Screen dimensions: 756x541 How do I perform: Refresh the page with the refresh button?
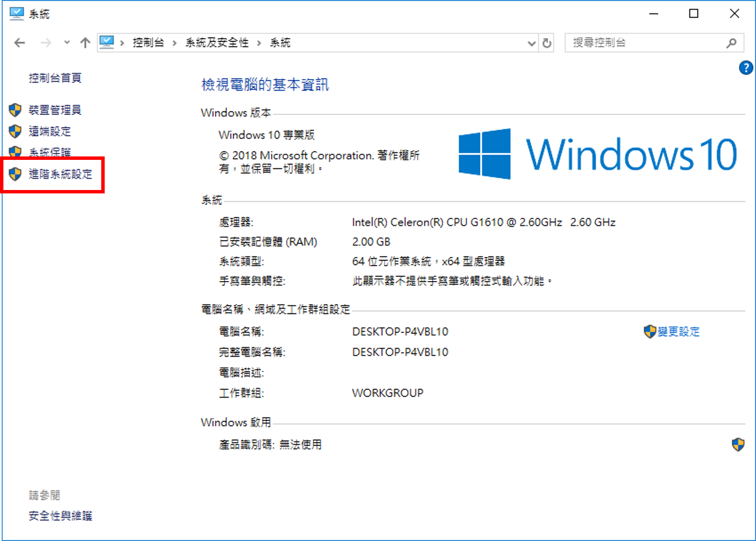pos(547,43)
